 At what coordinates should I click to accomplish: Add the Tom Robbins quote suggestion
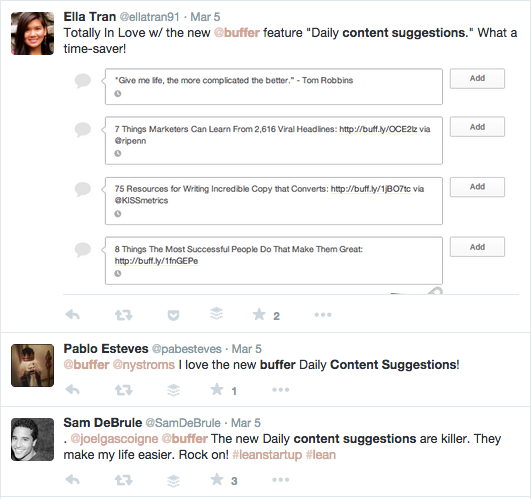pyautogui.click(x=477, y=79)
